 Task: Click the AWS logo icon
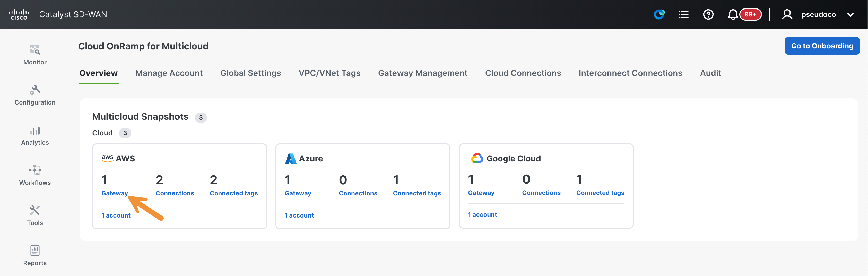(x=108, y=158)
